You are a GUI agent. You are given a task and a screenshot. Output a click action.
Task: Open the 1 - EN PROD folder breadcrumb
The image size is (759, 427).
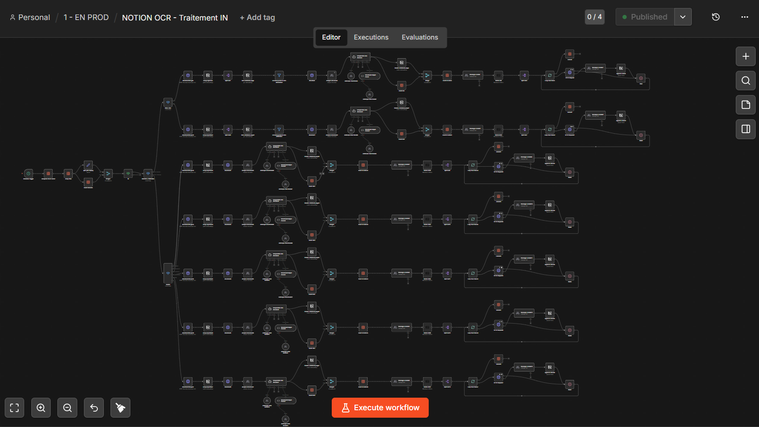click(86, 17)
